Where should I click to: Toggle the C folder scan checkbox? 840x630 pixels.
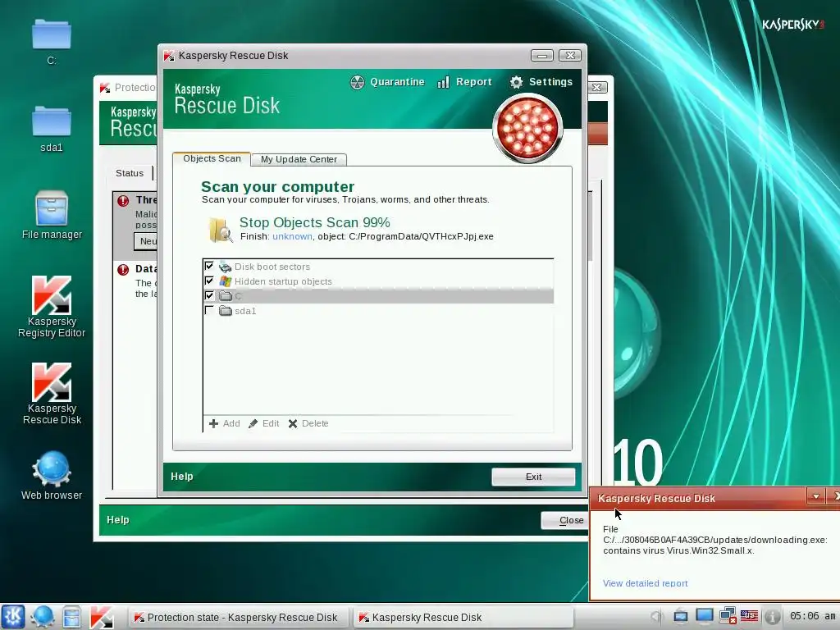coord(209,295)
